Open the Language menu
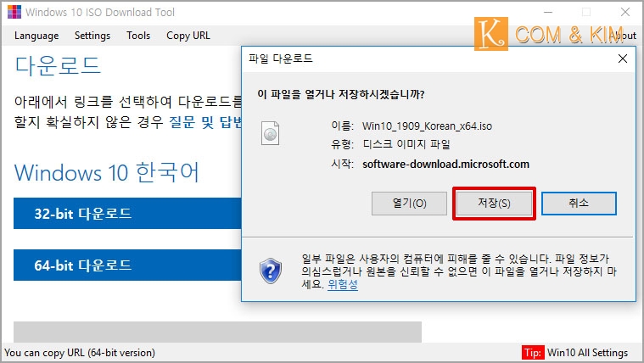Image resolution: width=644 pixels, height=363 pixels. point(36,36)
